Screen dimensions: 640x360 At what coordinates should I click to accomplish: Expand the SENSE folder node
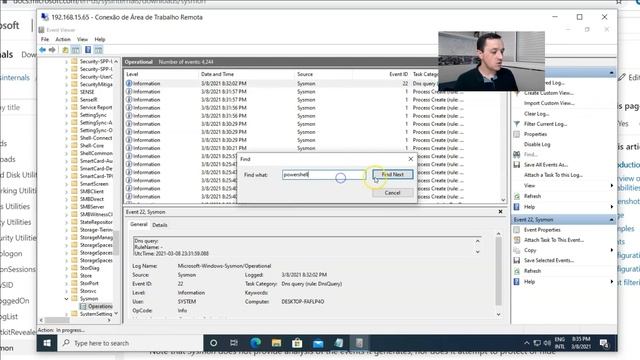pos(67,92)
